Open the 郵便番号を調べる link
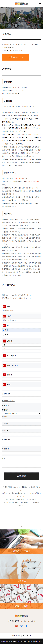 pyautogui.click(x=8, y=401)
